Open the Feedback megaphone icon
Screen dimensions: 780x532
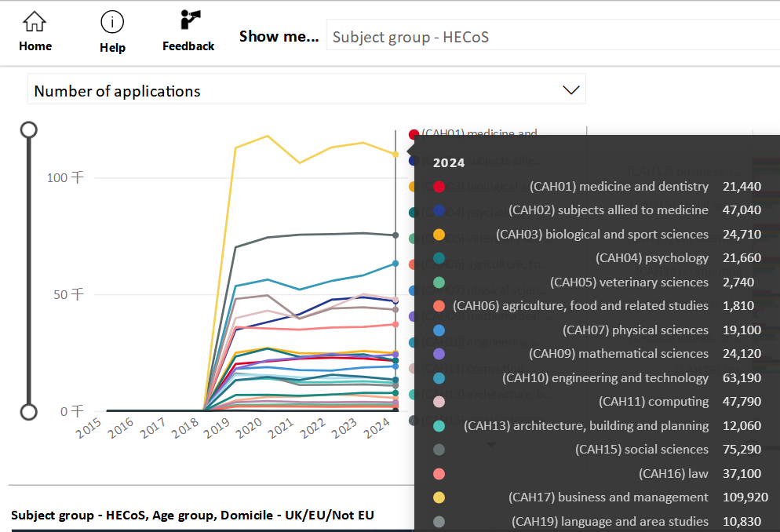click(x=190, y=20)
